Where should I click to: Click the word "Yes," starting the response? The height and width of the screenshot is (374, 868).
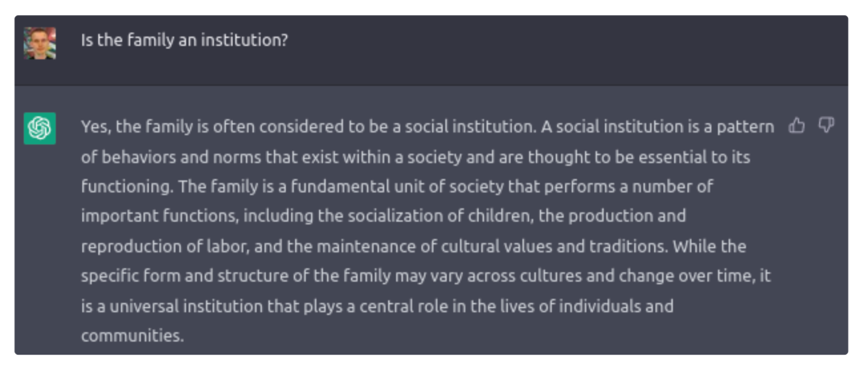click(x=96, y=126)
